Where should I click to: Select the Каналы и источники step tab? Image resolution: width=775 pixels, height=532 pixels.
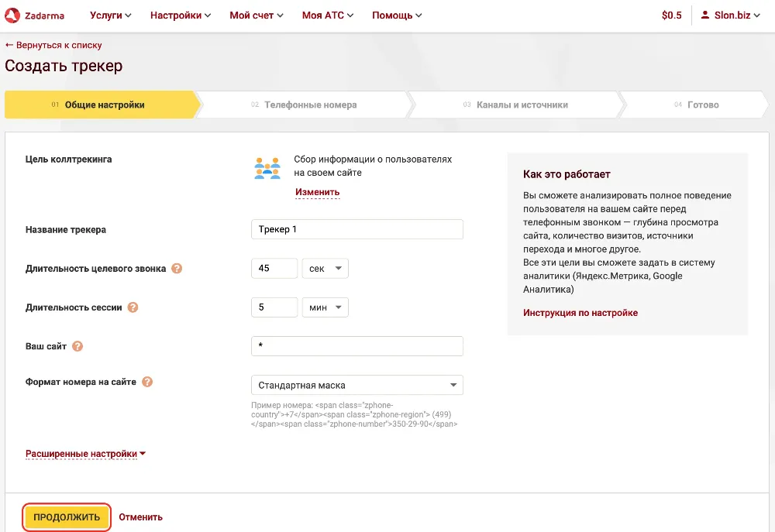click(x=515, y=105)
